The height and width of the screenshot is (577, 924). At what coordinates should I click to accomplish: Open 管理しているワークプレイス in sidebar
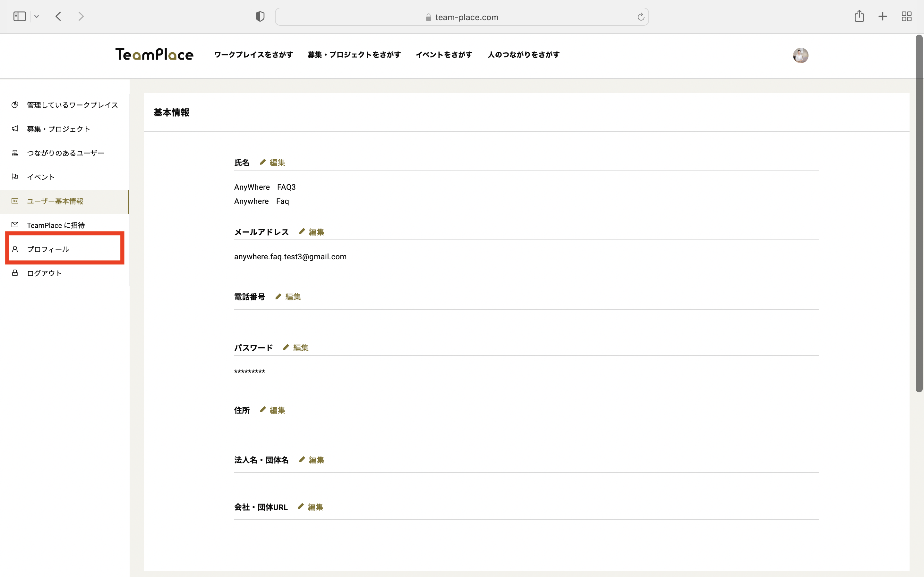click(72, 105)
